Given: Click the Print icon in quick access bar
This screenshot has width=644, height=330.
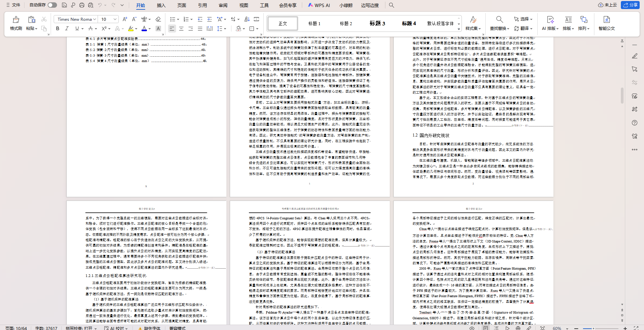Looking at the screenshot, I should point(82,5).
